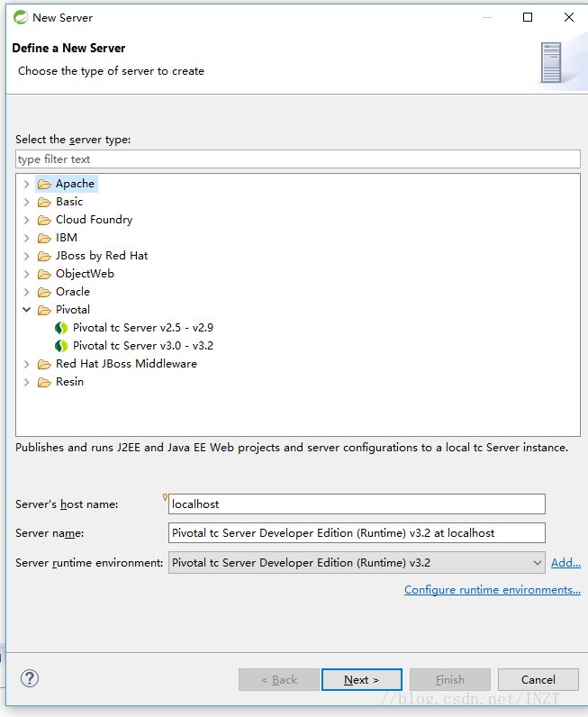Viewport: 588px width, 717px height.
Task: Click the Server's host name field
Action: coord(357,504)
